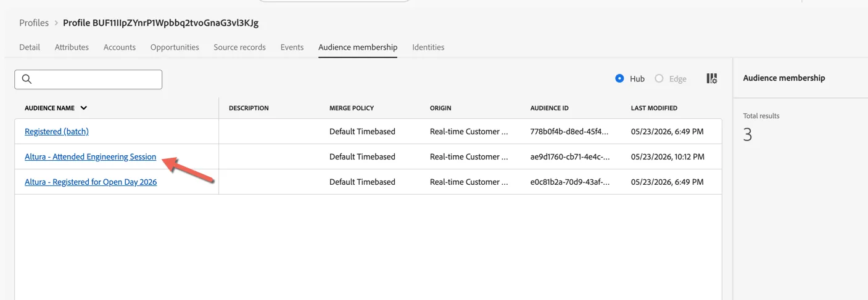The width and height of the screenshot is (868, 300).
Task: Click the Merge Policy column header
Action: pyautogui.click(x=352, y=108)
